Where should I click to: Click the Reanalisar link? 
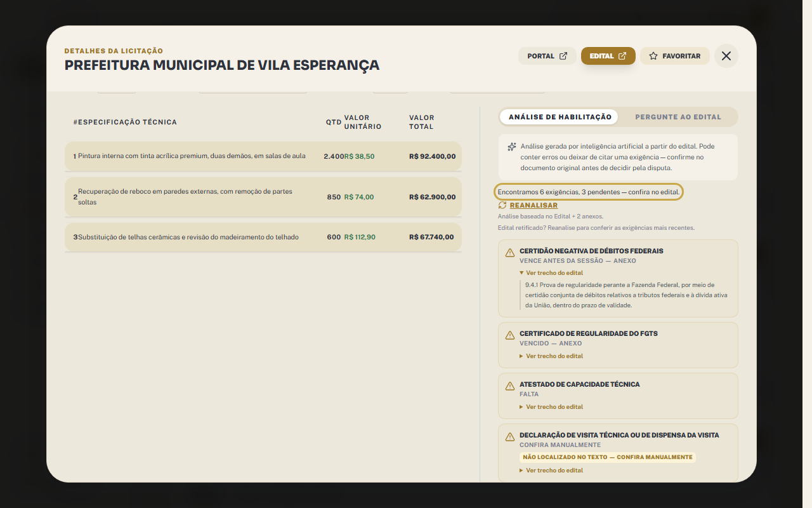click(x=534, y=205)
